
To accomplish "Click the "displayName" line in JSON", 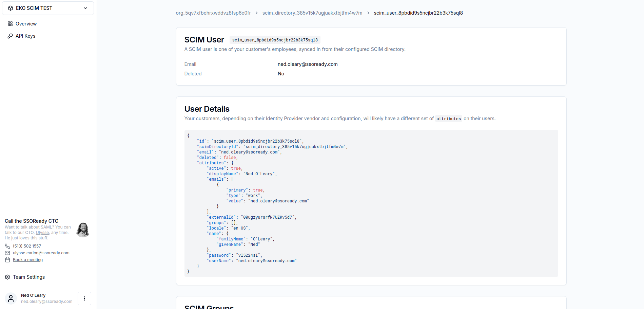I will pyautogui.click(x=242, y=174).
